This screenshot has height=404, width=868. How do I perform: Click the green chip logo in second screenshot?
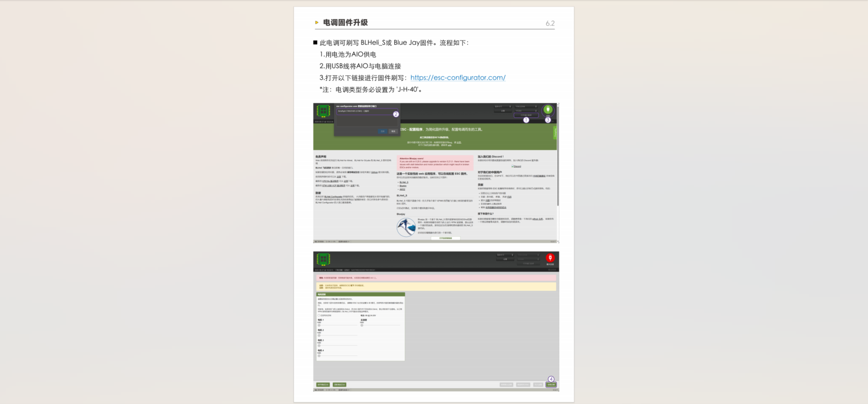[x=323, y=259]
